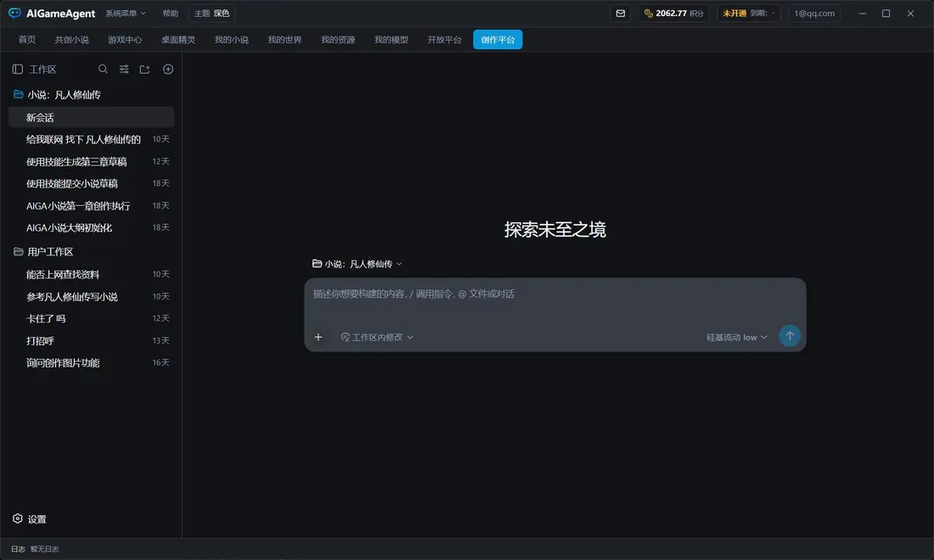Click the folder icon beside 小说: 凡人修仙传
The height and width of the screenshot is (560, 934).
pos(19,94)
